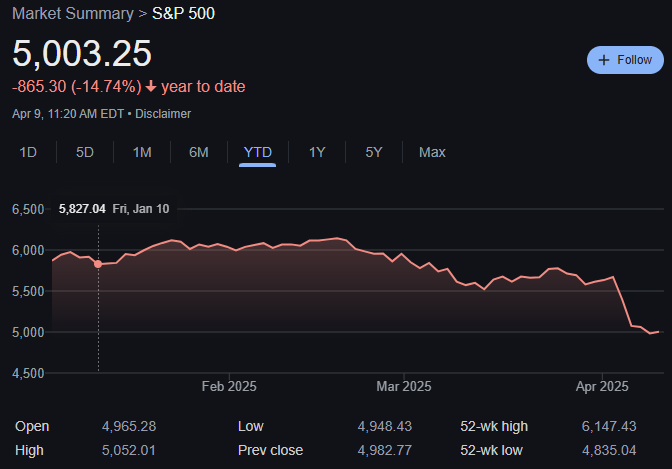Click the plus icon in Follow button

603,60
